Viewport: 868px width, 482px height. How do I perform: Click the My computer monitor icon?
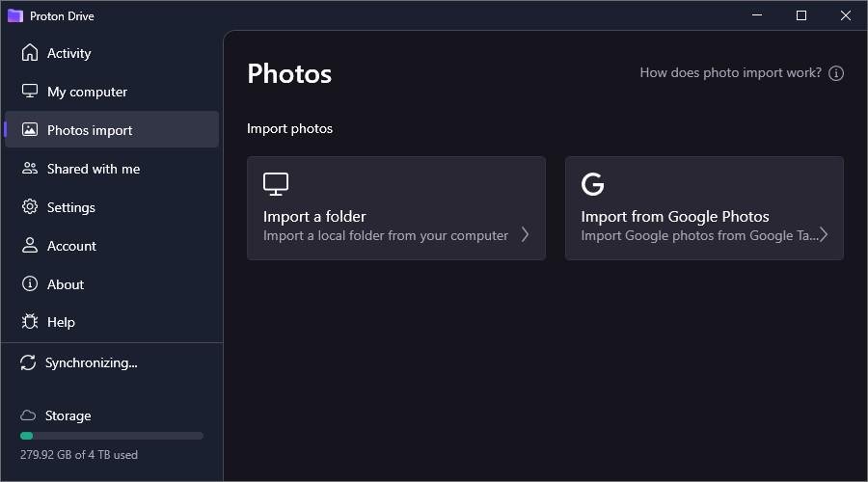coord(30,92)
